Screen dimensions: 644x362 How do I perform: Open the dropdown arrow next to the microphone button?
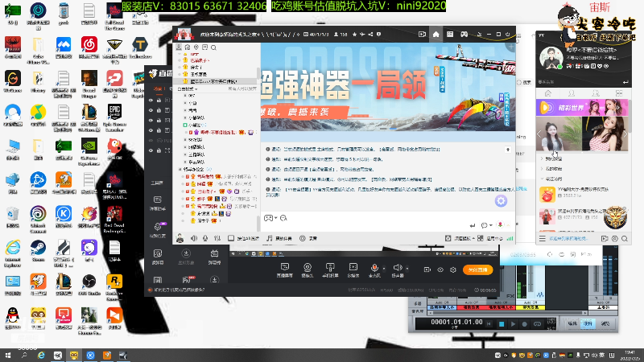coord(384,269)
